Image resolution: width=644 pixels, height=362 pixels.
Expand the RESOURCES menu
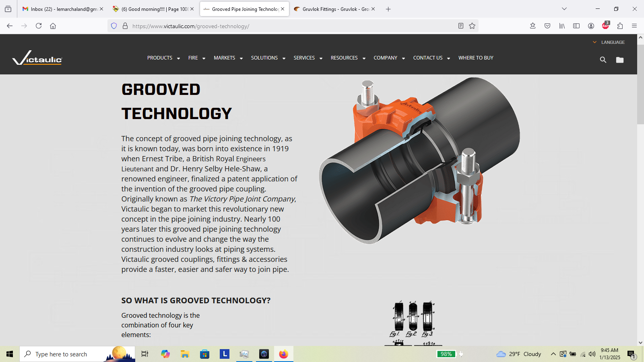348,58
